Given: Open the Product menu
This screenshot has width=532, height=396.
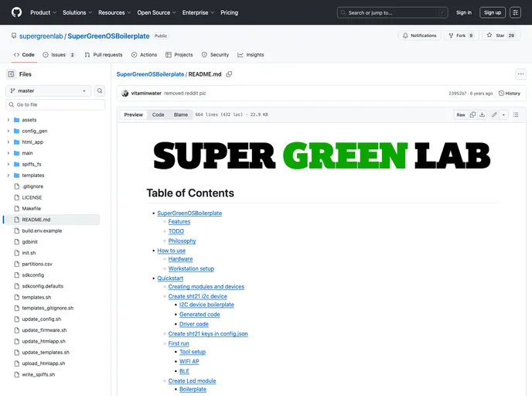Looking at the screenshot, I should (x=43, y=12).
